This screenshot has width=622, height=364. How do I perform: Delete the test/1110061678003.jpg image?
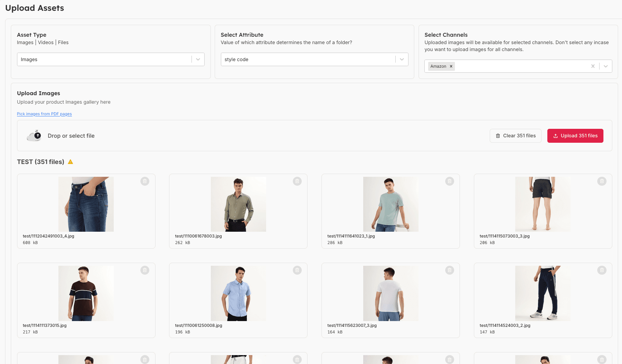click(x=297, y=181)
